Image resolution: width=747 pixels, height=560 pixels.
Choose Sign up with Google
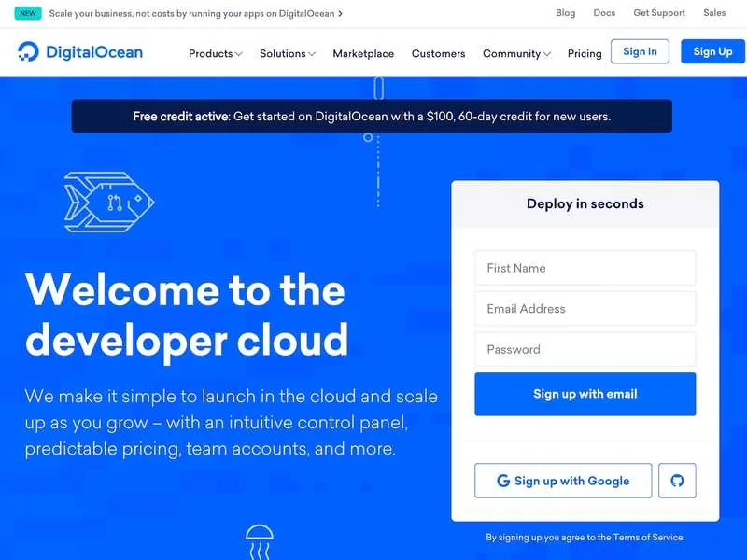[x=562, y=481]
